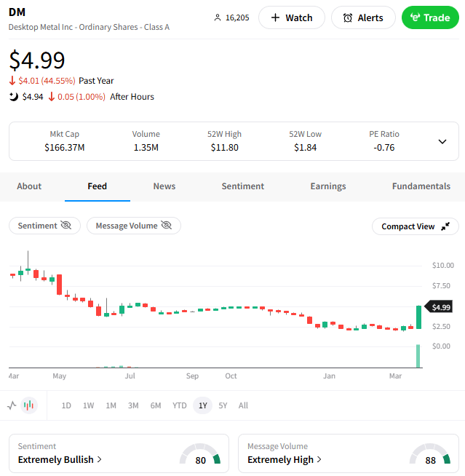Click the $4.99 price tag on chart
The image size is (465, 476).
[439, 307]
